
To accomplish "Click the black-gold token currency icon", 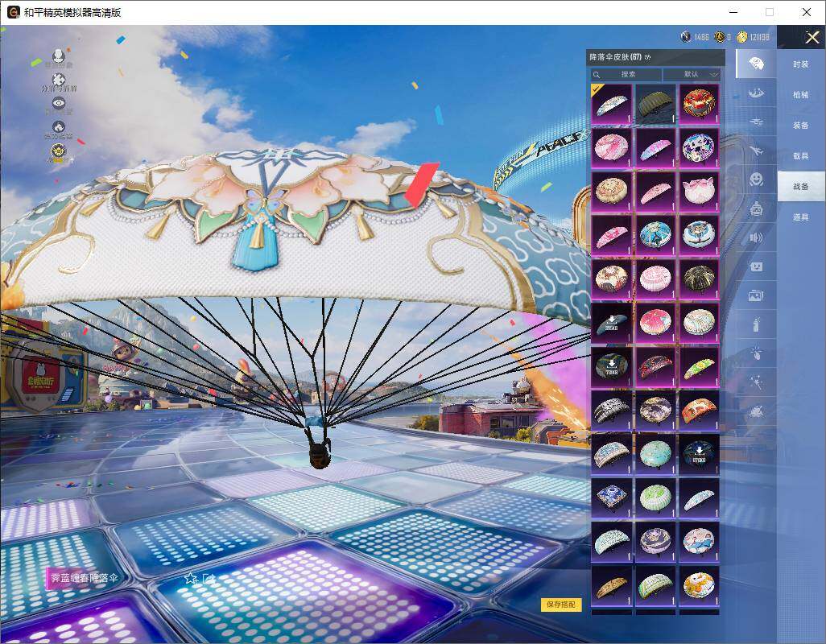I will click(x=719, y=37).
